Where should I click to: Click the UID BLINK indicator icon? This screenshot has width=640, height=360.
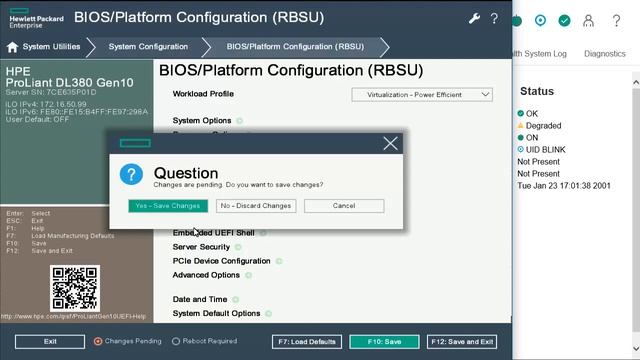pos(520,149)
